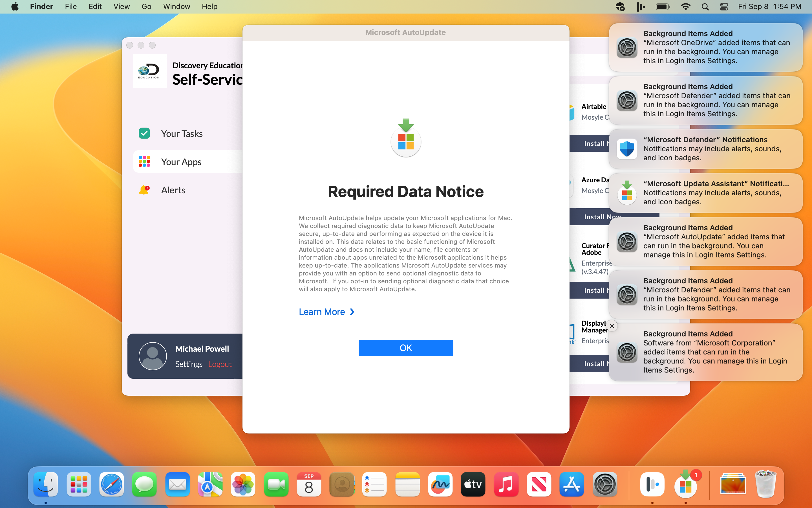Click the Discovery Education logo
The image size is (812, 508).
150,71
